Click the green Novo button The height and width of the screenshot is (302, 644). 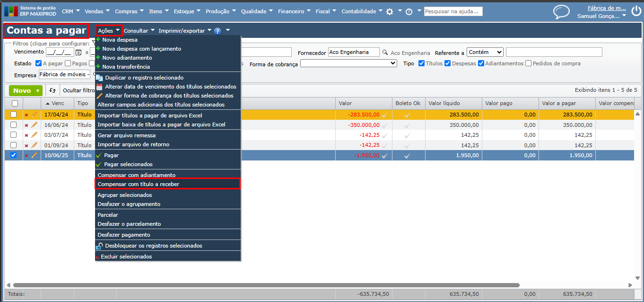(x=22, y=91)
